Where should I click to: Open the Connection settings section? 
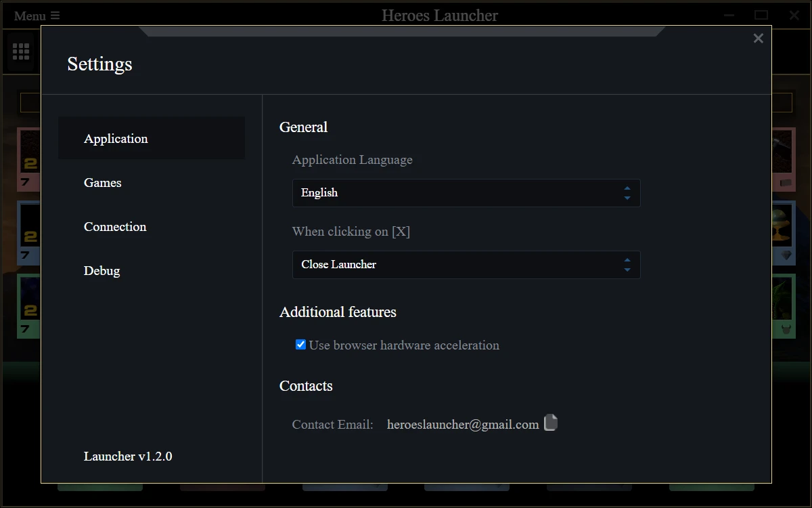click(115, 227)
